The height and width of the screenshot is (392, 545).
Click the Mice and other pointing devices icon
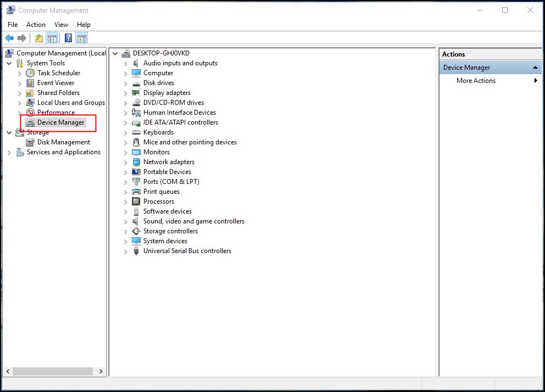click(136, 142)
